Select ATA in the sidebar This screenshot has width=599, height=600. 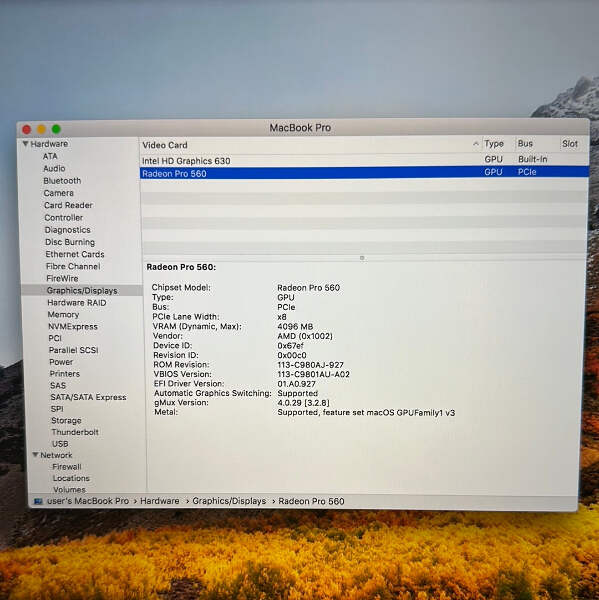pos(50,156)
